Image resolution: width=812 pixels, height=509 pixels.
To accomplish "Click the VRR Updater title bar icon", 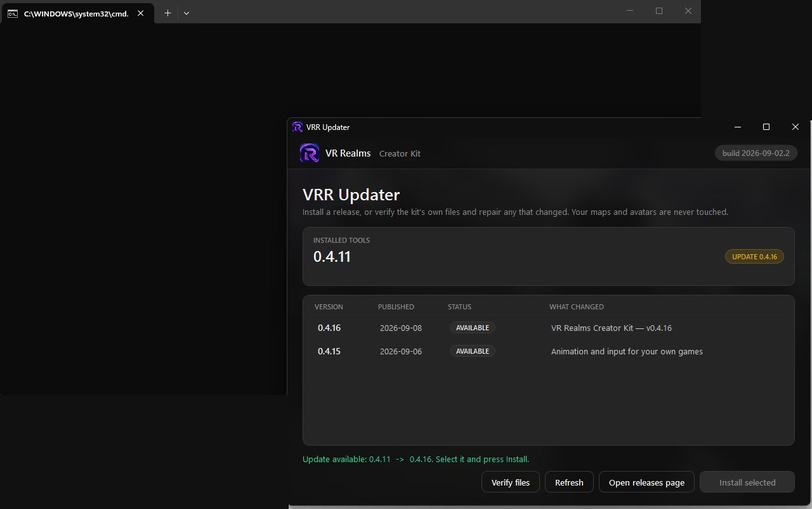I will pos(298,127).
